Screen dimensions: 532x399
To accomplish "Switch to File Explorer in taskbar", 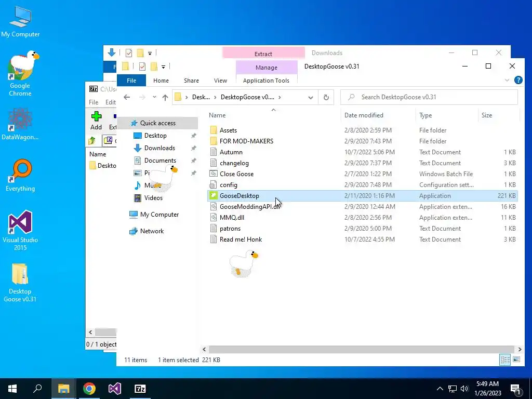I will pyautogui.click(x=63, y=389).
